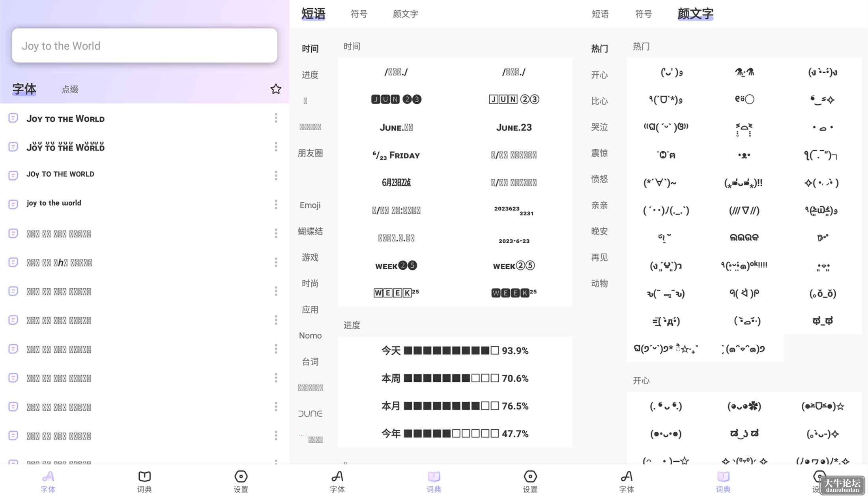Select 游戏 category in phrase sidebar
The width and height of the screenshot is (868, 498).
[310, 257]
